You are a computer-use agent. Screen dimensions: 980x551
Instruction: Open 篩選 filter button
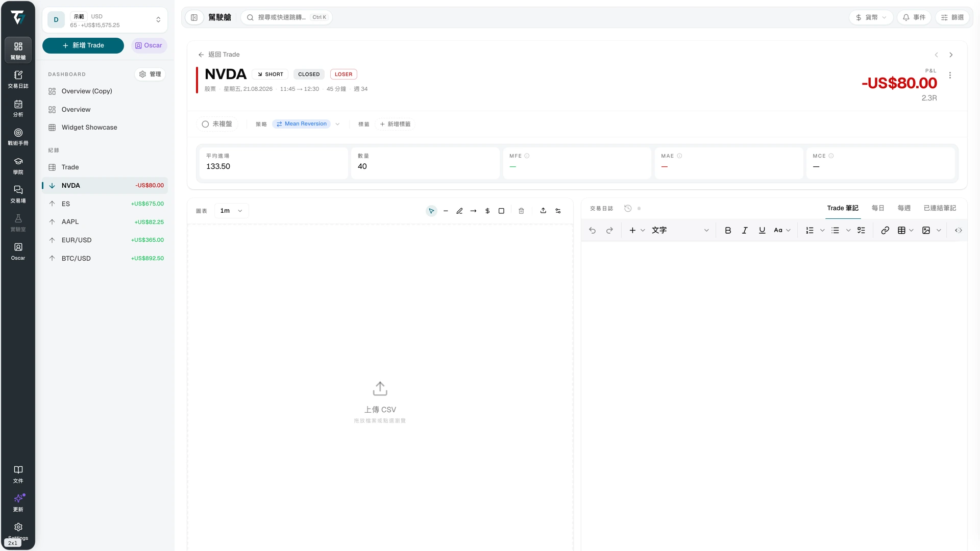(x=952, y=17)
